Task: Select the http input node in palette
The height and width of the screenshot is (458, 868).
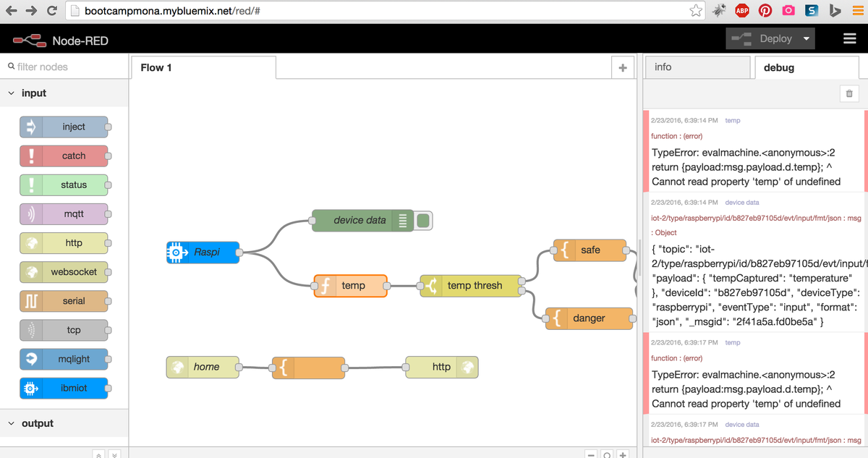Action: [x=64, y=243]
